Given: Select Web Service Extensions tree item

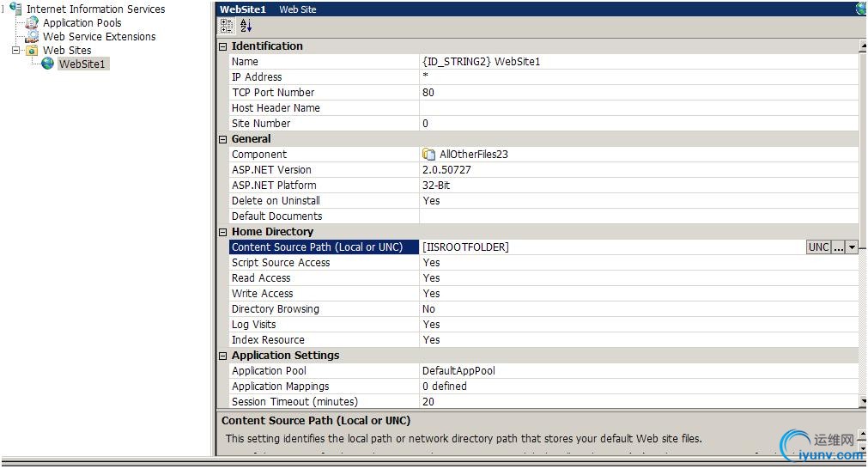Looking at the screenshot, I should 99,37.
